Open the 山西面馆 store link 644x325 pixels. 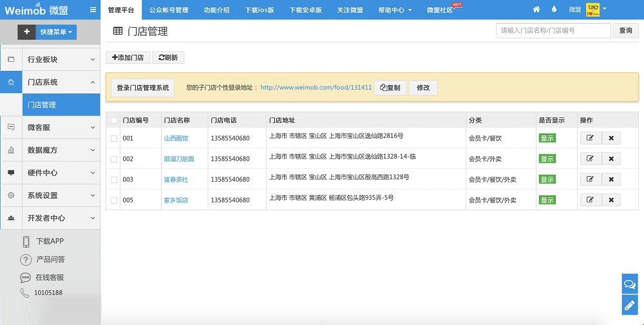click(x=176, y=139)
